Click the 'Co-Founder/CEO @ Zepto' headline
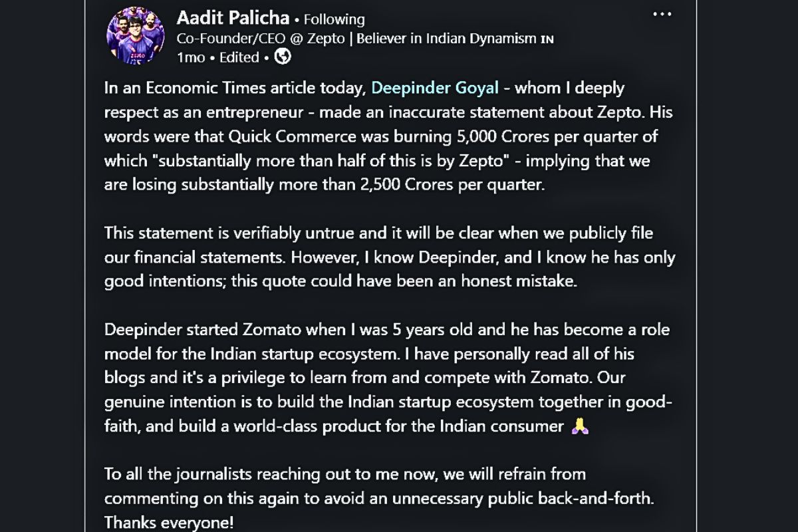 [x=261, y=39]
